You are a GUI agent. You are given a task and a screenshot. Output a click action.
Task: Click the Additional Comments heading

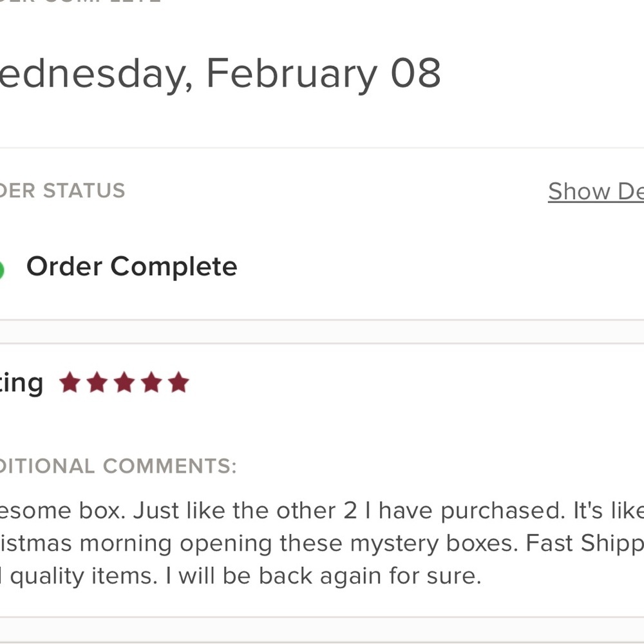tap(118, 466)
